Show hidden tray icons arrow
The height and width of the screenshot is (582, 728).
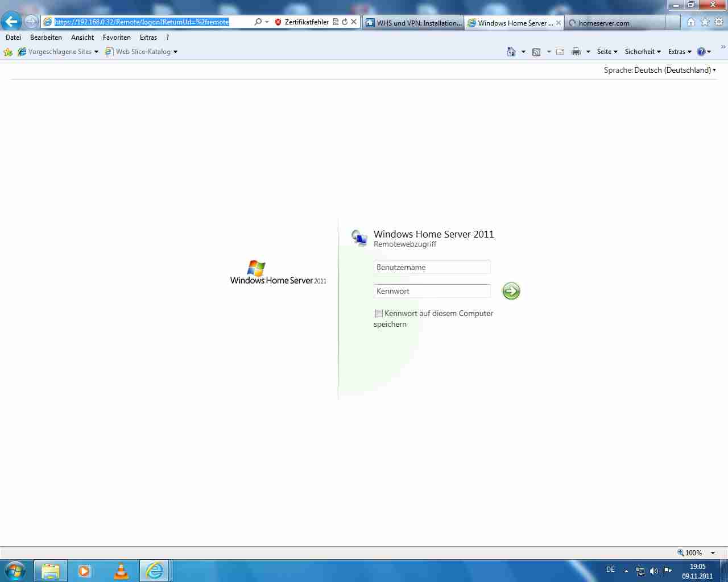pyautogui.click(x=626, y=571)
